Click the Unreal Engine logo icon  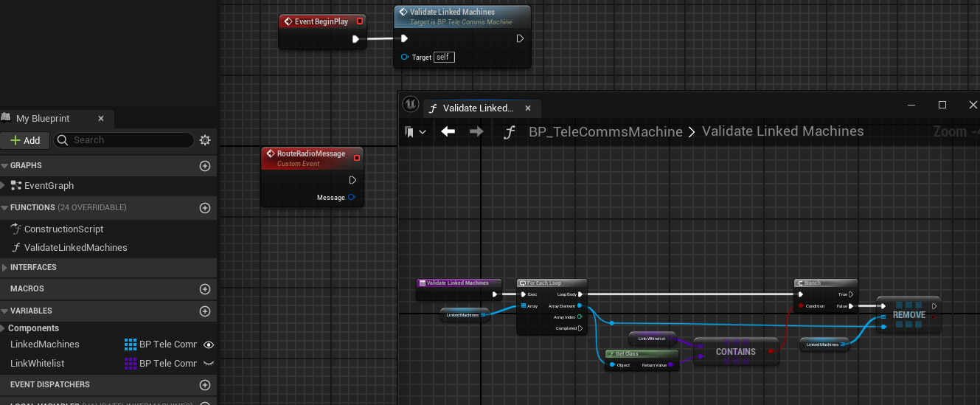pyautogui.click(x=411, y=105)
